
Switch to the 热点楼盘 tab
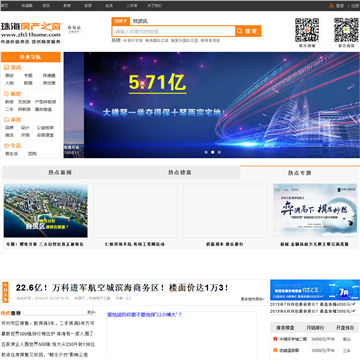point(180,172)
